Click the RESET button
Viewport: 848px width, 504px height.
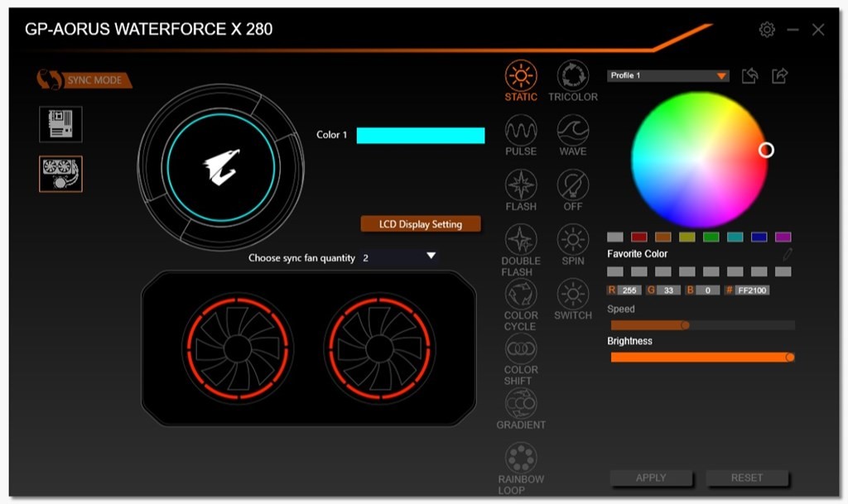click(x=747, y=478)
